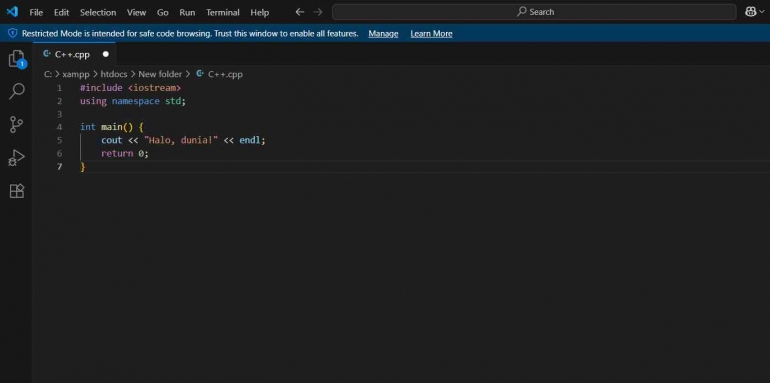770x383 pixels.
Task: Open the Explorer view in activity bar
Action: click(x=17, y=58)
